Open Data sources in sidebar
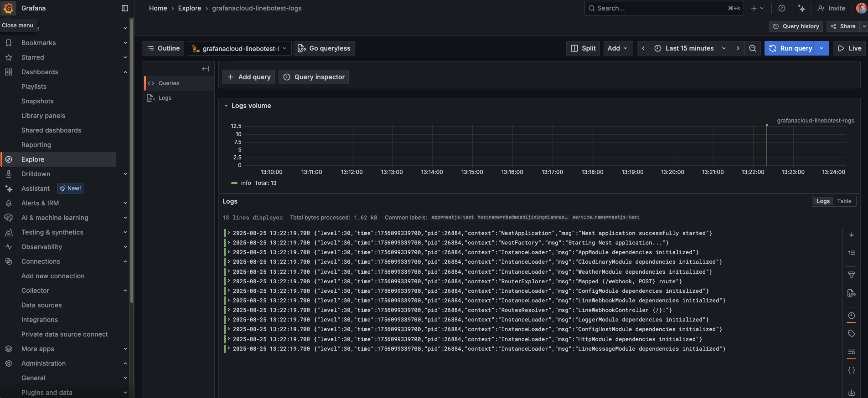The image size is (868, 398). click(x=41, y=305)
